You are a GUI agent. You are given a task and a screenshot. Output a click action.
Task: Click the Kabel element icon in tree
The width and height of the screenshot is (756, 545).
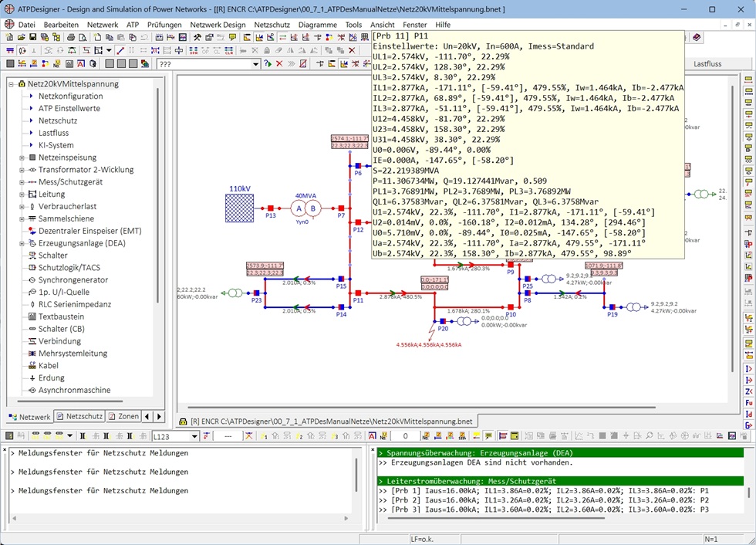tap(32, 366)
